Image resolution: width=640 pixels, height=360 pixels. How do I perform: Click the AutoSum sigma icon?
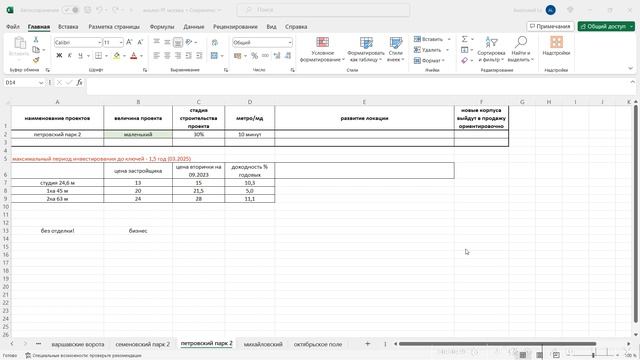(464, 39)
